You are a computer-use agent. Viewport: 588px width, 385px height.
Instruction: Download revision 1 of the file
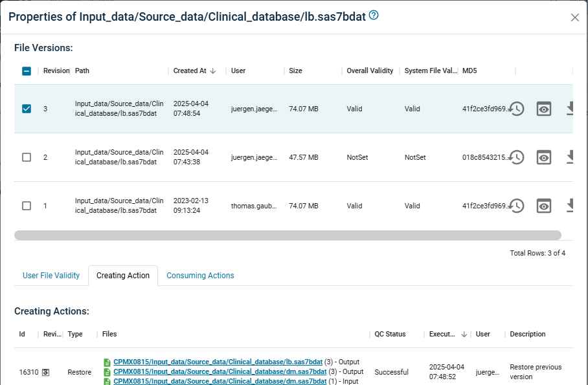click(x=571, y=206)
